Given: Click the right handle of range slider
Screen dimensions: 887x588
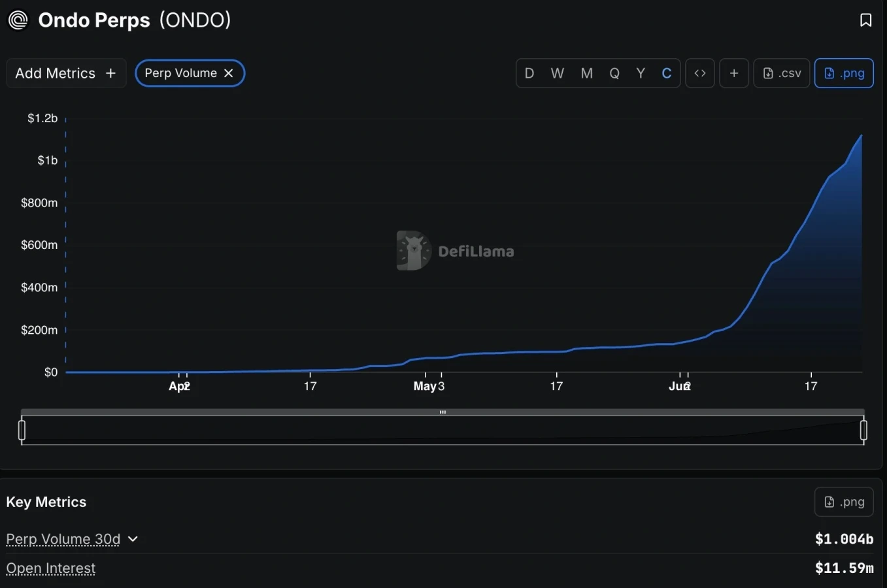Looking at the screenshot, I should 863,431.
